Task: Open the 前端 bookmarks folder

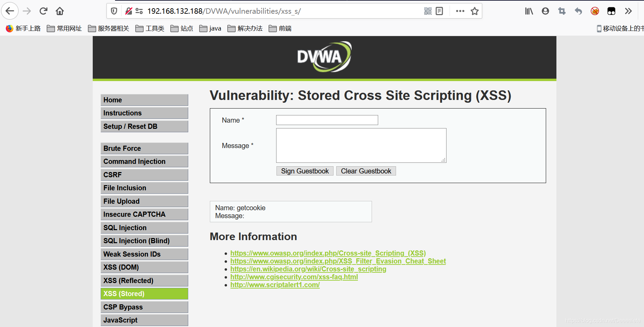Action: click(280, 28)
